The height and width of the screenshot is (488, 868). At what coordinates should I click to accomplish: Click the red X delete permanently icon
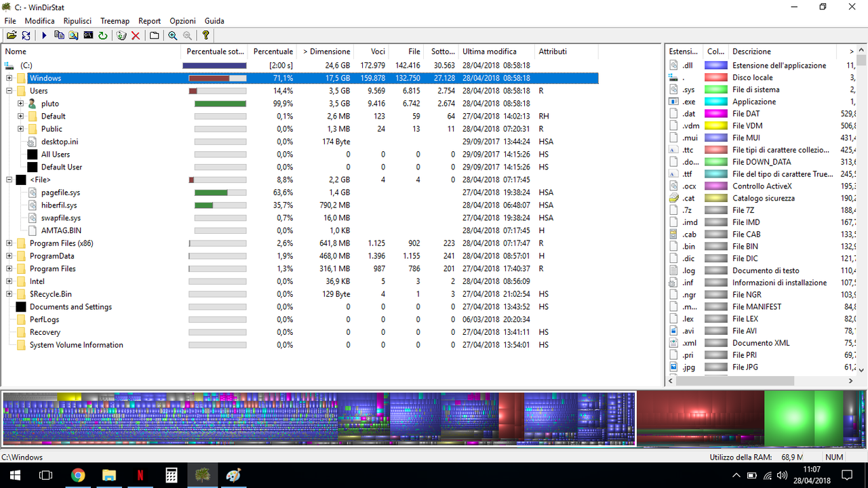click(x=136, y=35)
